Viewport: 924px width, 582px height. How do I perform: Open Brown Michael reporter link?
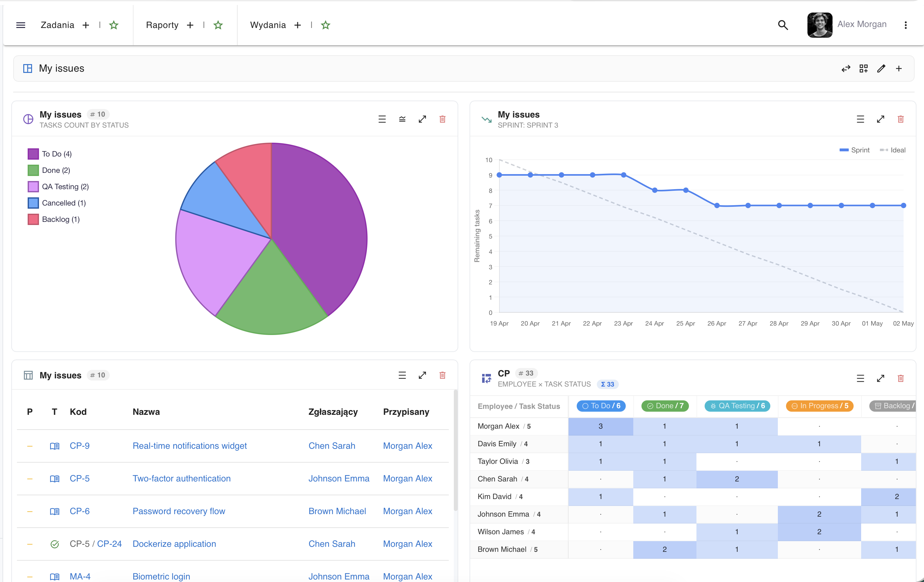[337, 511]
